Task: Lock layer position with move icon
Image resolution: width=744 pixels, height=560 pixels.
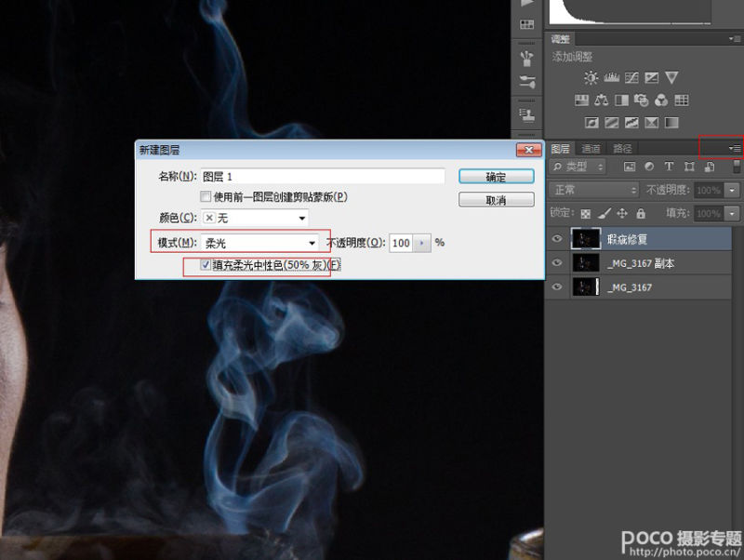Action: tap(622, 214)
